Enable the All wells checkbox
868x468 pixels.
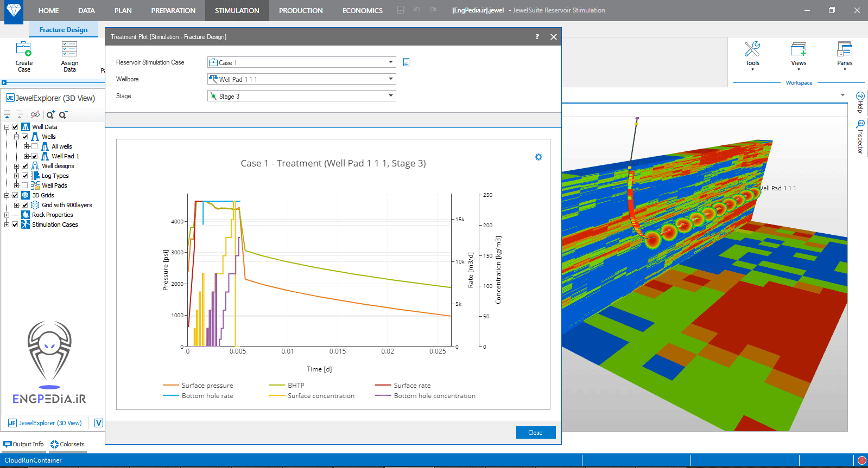(x=35, y=146)
